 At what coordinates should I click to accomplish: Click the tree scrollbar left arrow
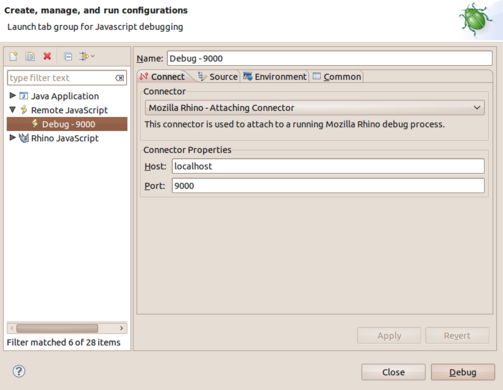point(12,328)
